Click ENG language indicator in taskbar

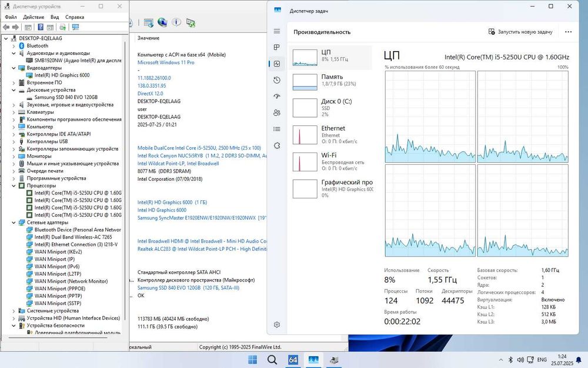(x=542, y=360)
